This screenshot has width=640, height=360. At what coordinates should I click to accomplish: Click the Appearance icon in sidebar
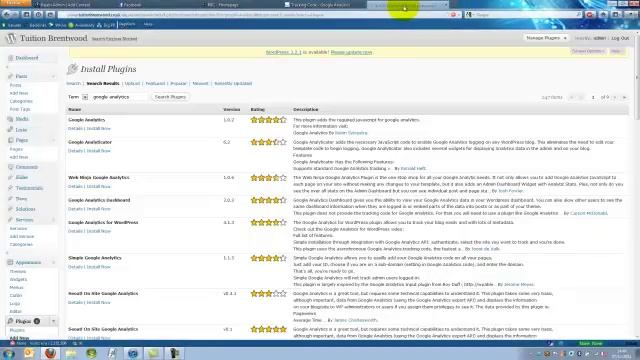[11, 262]
